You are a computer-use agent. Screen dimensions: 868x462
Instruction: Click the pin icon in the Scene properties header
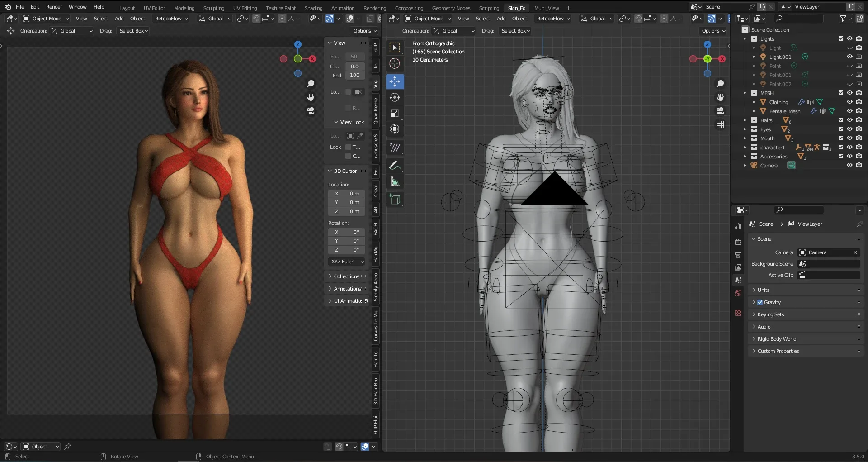(859, 224)
